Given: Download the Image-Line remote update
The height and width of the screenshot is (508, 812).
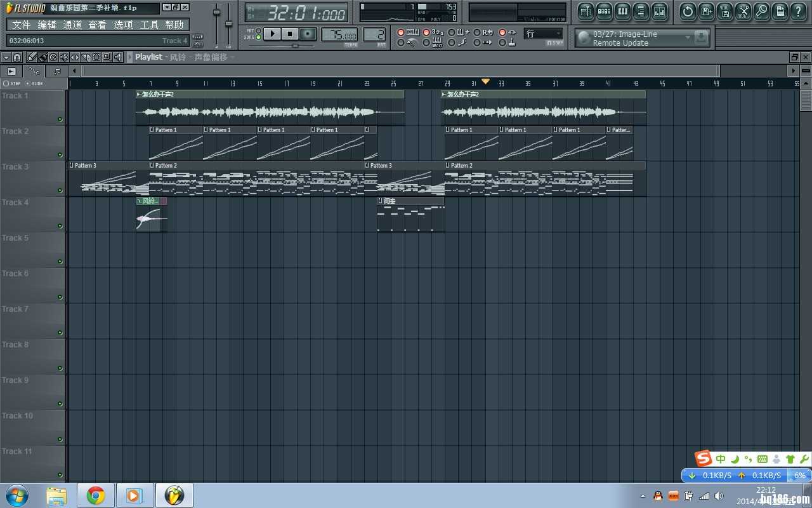Looking at the screenshot, I should [701, 37].
